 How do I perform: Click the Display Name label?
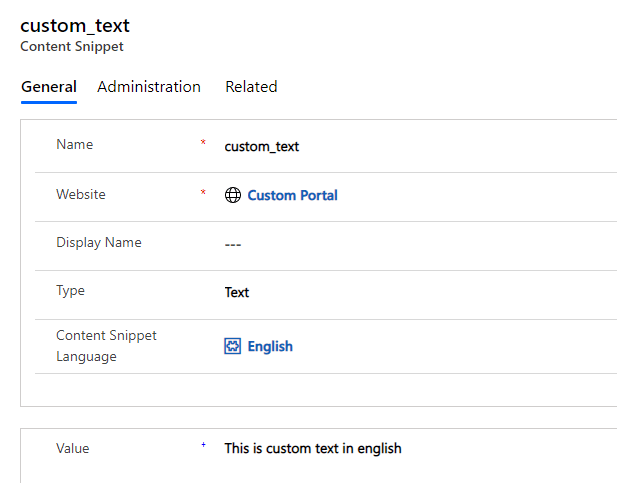[99, 242]
